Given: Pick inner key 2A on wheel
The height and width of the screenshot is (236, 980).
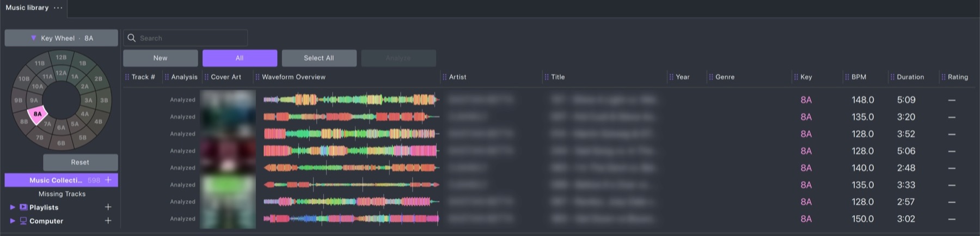Looking at the screenshot, I should (85, 87).
